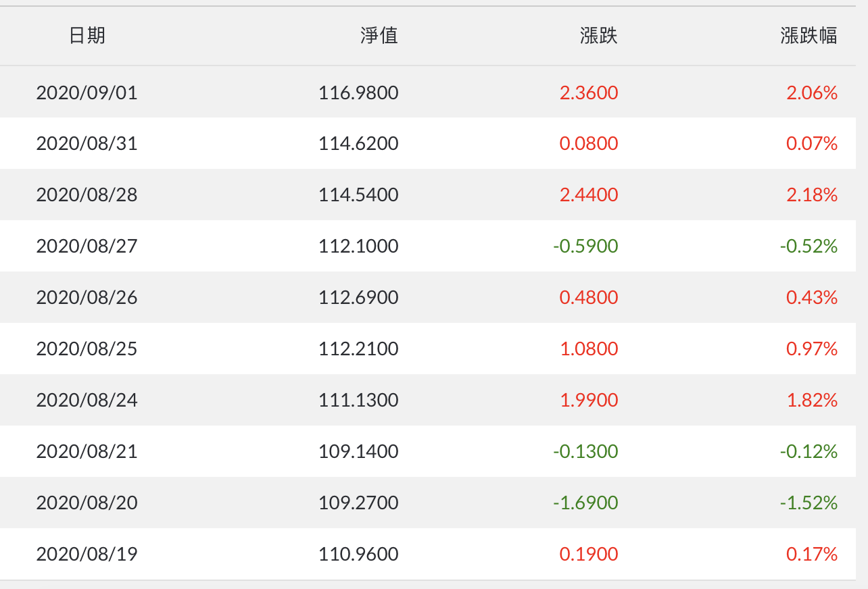Click the 2020/08/19 date cell
868x589 pixels.
click(87, 555)
